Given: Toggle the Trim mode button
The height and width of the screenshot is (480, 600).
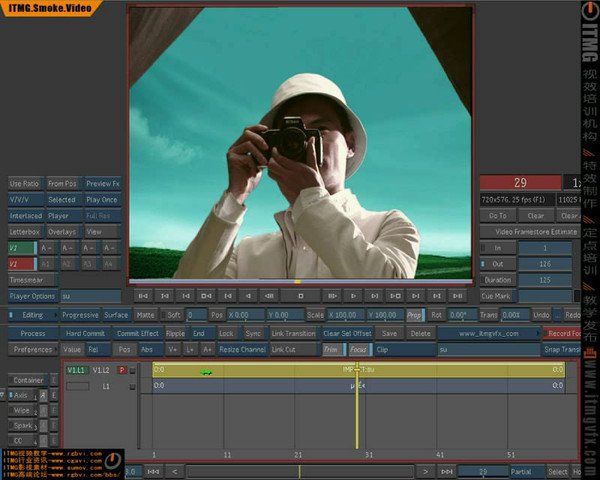Looking at the screenshot, I should (x=331, y=350).
